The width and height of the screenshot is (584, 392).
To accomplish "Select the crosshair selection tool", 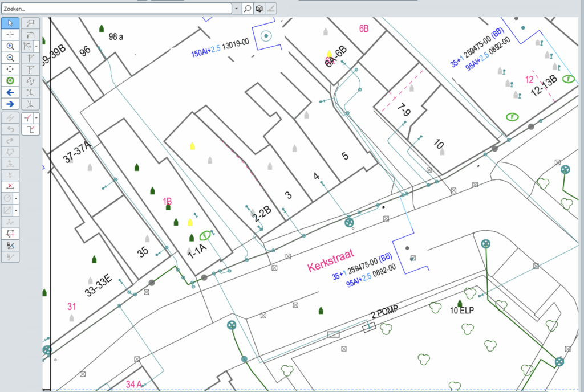I will 10,35.
